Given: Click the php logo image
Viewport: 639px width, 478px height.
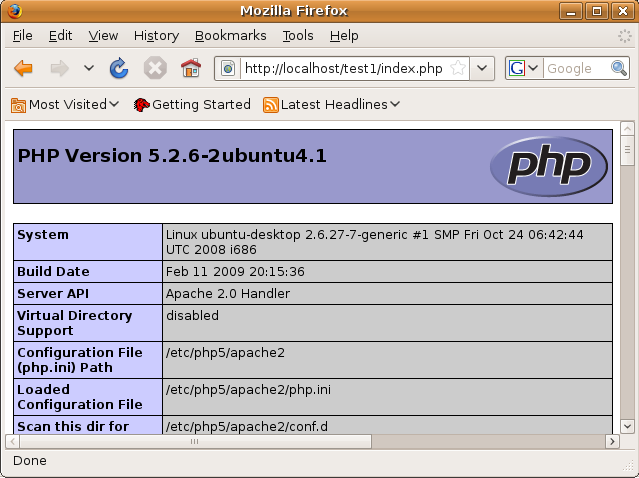Looking at the screenshot, I should pyautogui.click(x=549, y=166).
